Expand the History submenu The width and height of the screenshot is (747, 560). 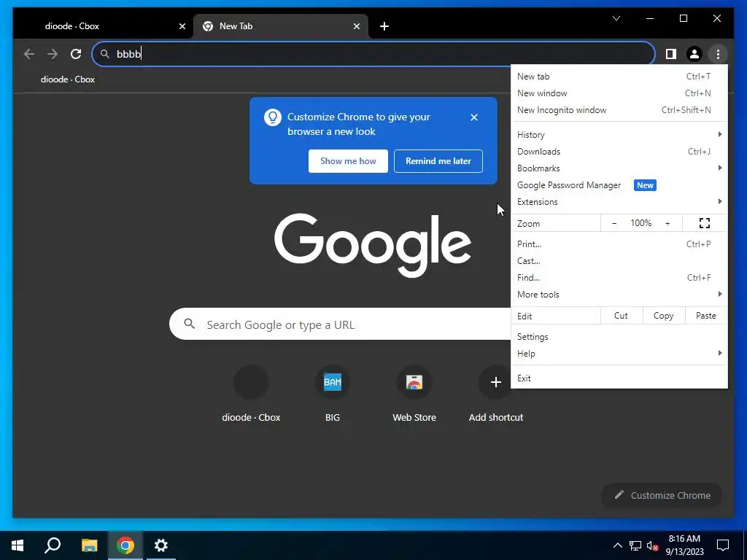619,135
